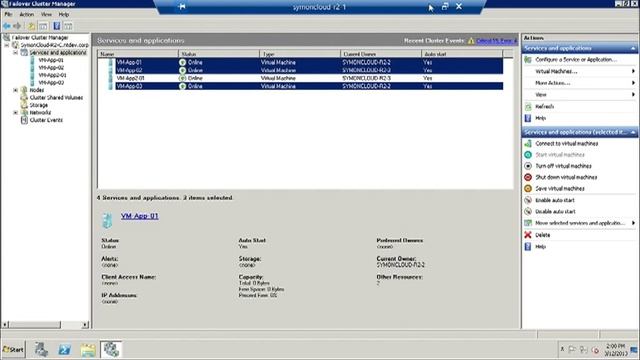This screenshot has width=640, height=360.
Task: Click the Forward arrow in the toolbar
Action: [17, 26]
